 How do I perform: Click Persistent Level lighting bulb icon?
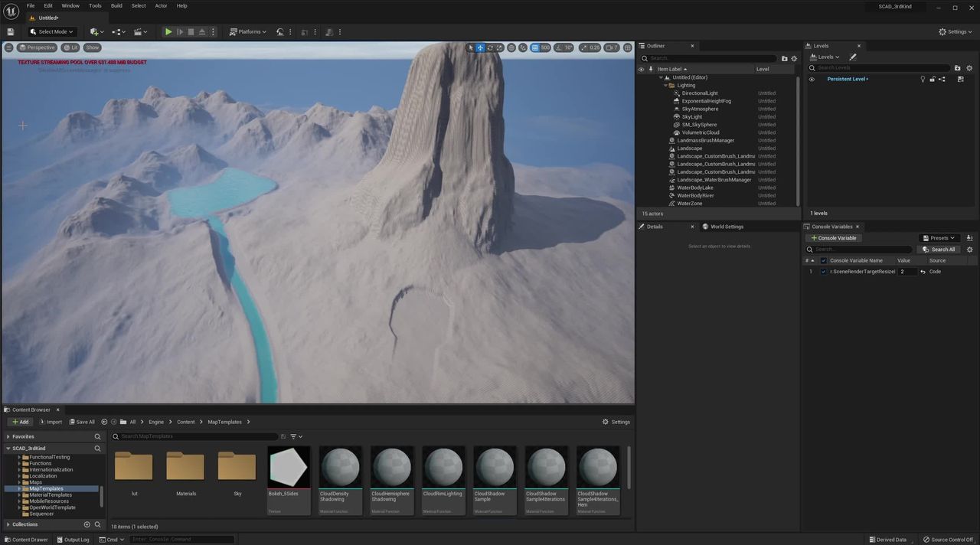point(923,79)
